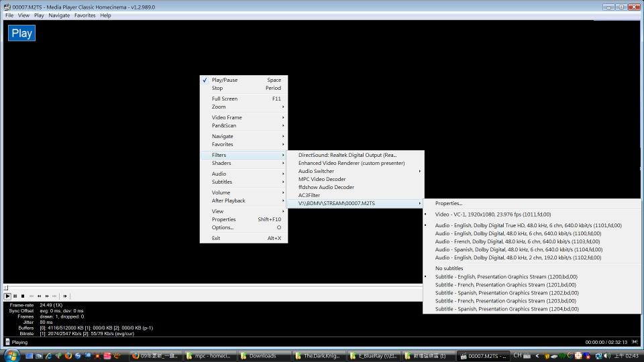Choose Exit from the context menu
Viewport: 644px width, 362px height.
coord(244,238)
